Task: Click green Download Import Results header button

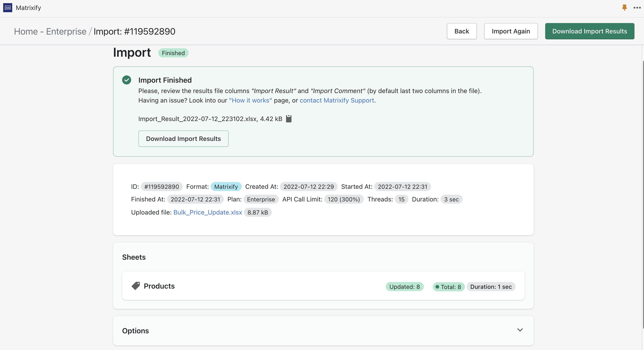Action: pos(589,31)
